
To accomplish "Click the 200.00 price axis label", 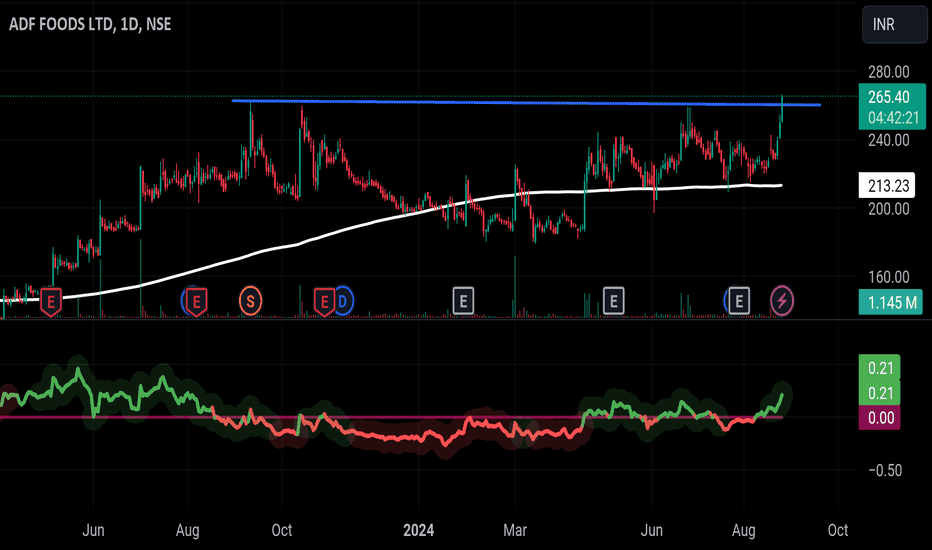I will [888, 209].
